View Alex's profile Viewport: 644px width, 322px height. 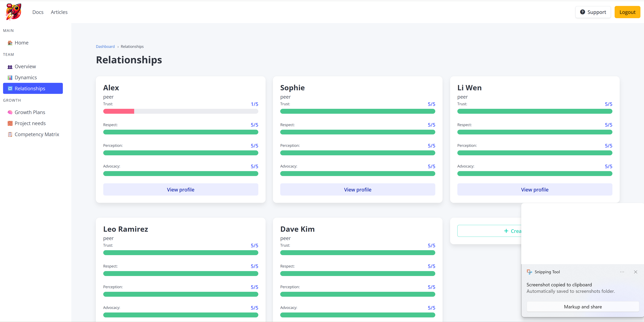181,190
